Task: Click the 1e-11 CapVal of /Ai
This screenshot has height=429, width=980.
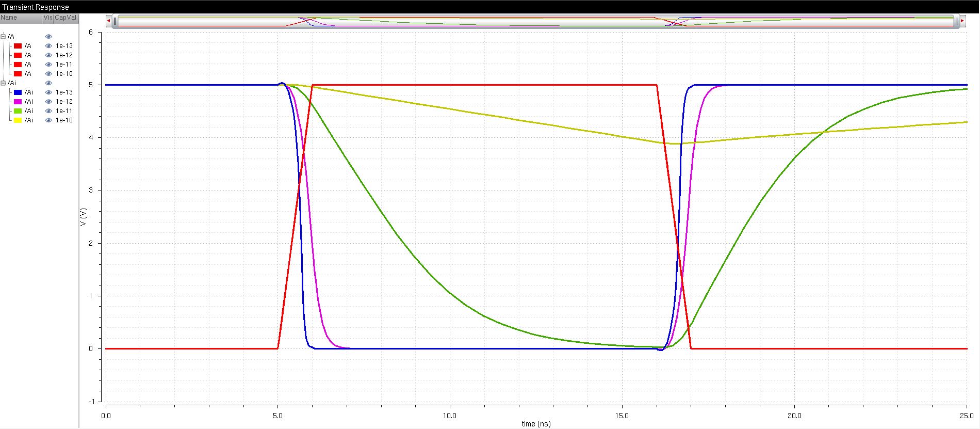Action: tap(64, 111)
